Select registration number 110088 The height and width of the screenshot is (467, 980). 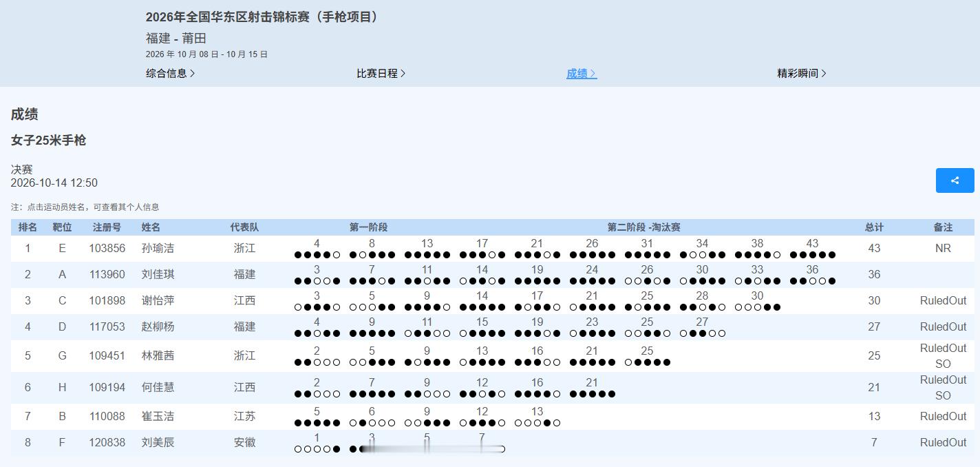click(x=107, y=416)
